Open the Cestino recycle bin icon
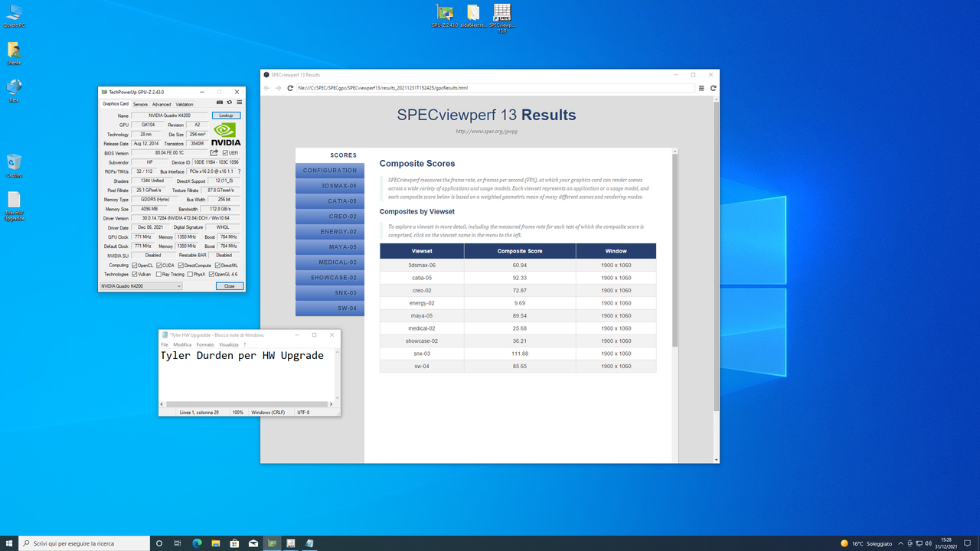Viewport: 980px width, 551px height. click(14, 165)
